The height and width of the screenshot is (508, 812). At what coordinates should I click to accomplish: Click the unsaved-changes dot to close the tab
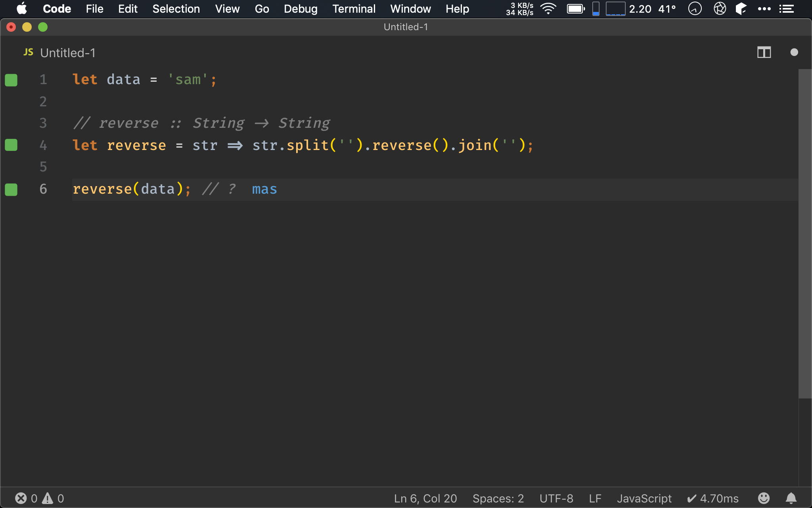click(794, 52)
